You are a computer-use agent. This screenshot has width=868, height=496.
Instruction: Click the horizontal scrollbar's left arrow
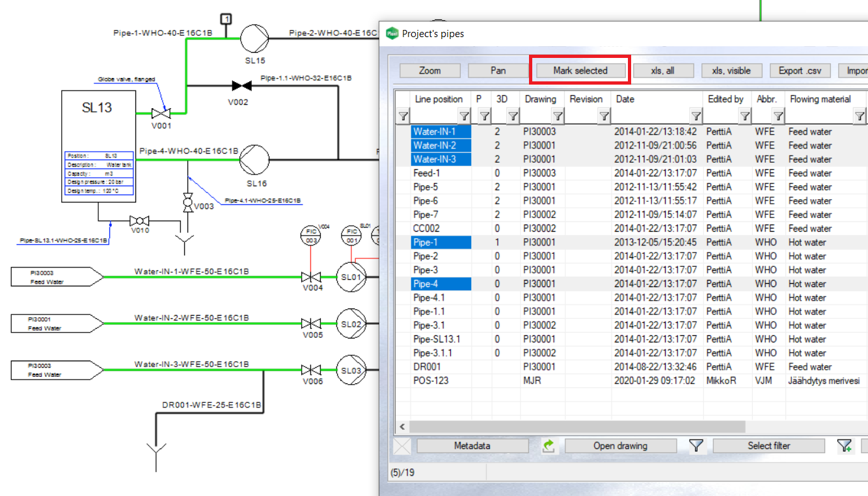click(x=402, y=427)
